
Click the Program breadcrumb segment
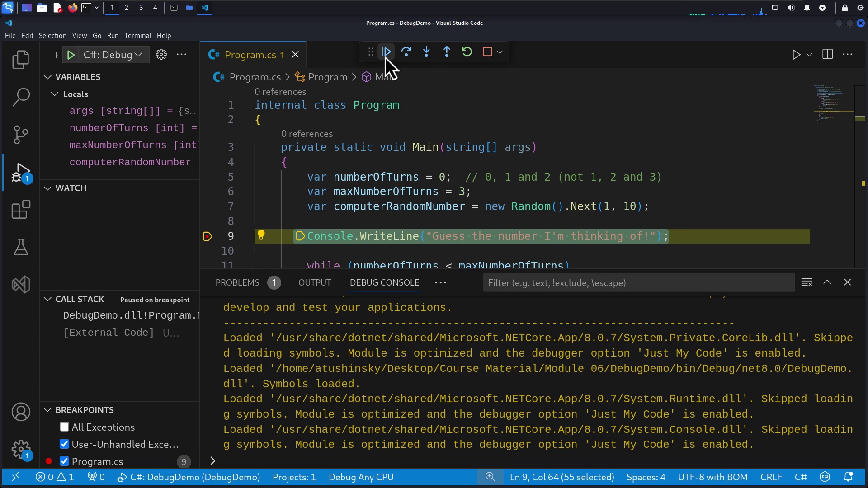click(x=322, y=77)
